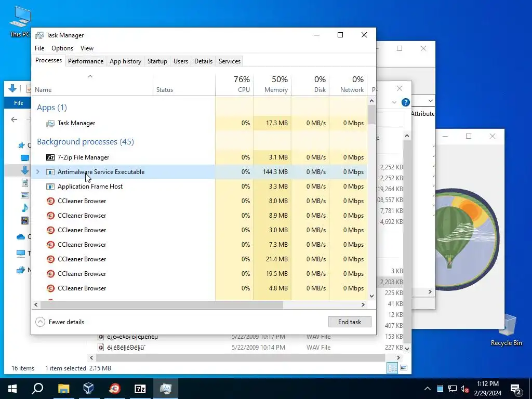Click the tray icon left of network
Viewport: 532px width, 399px height.
coord(440,389)
